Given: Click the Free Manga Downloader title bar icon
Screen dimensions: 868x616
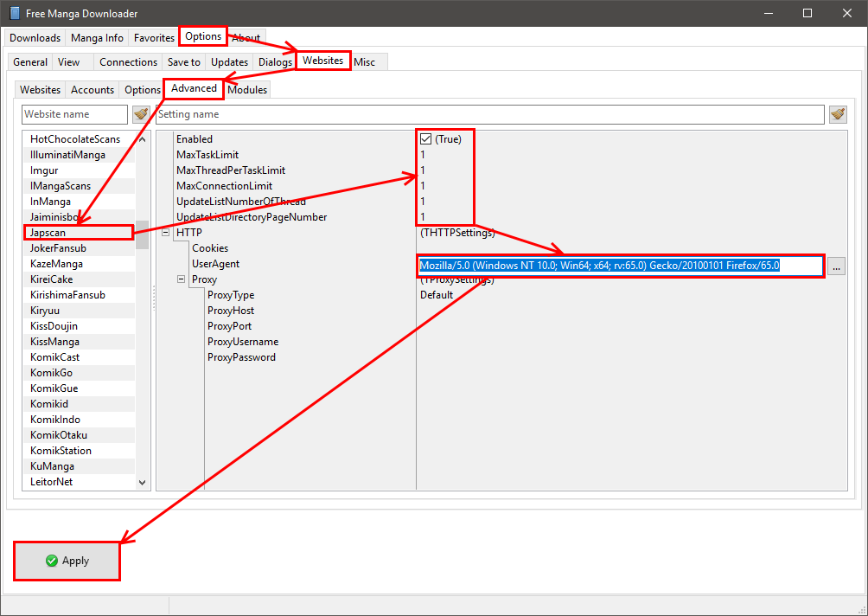Looking at the screenshot, I should 15,13.
